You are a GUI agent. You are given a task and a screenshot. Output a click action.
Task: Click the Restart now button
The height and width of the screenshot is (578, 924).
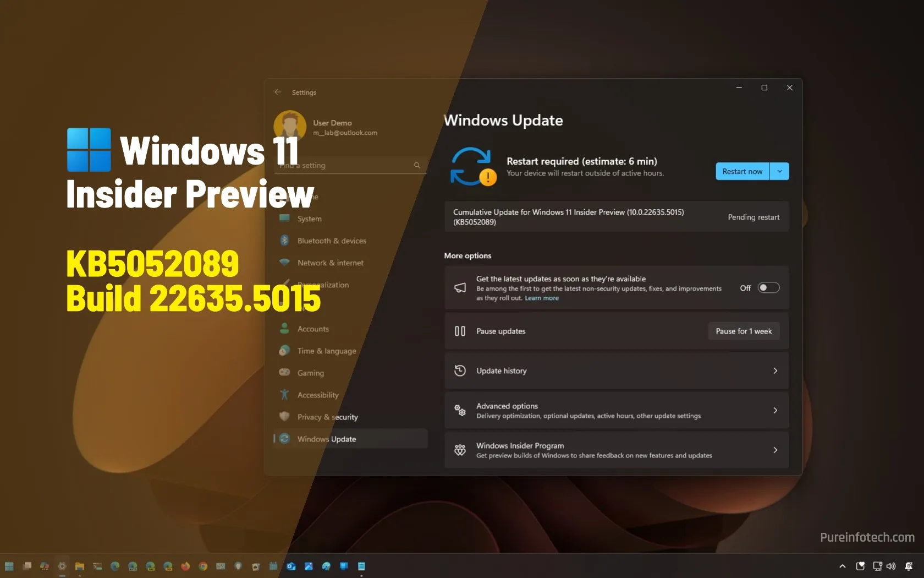[742, 171]
